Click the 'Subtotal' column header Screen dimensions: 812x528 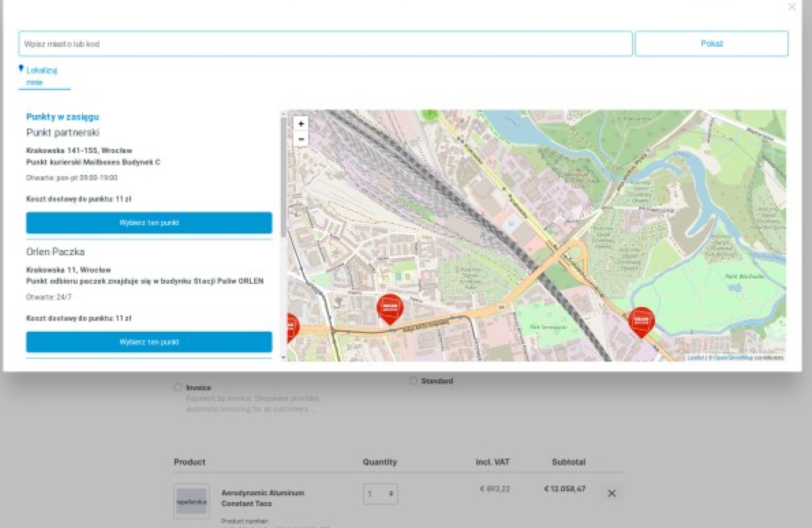pos(569,462)
